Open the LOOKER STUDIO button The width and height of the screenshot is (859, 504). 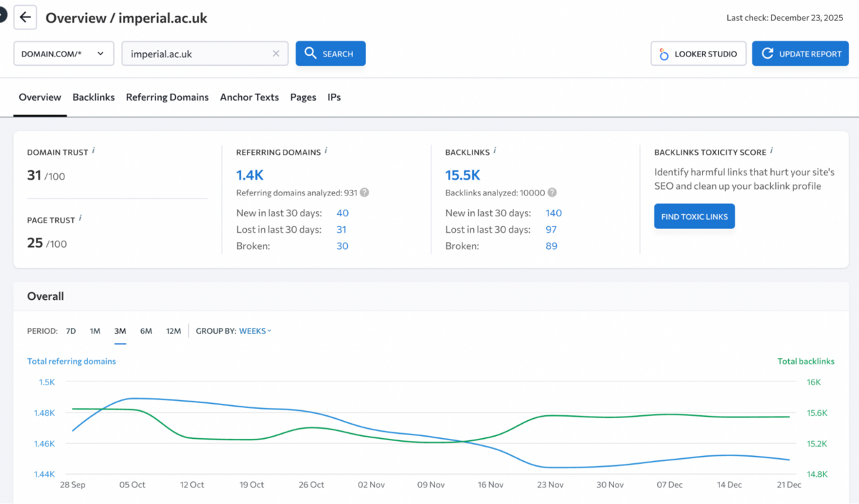[x=699, y=54]
